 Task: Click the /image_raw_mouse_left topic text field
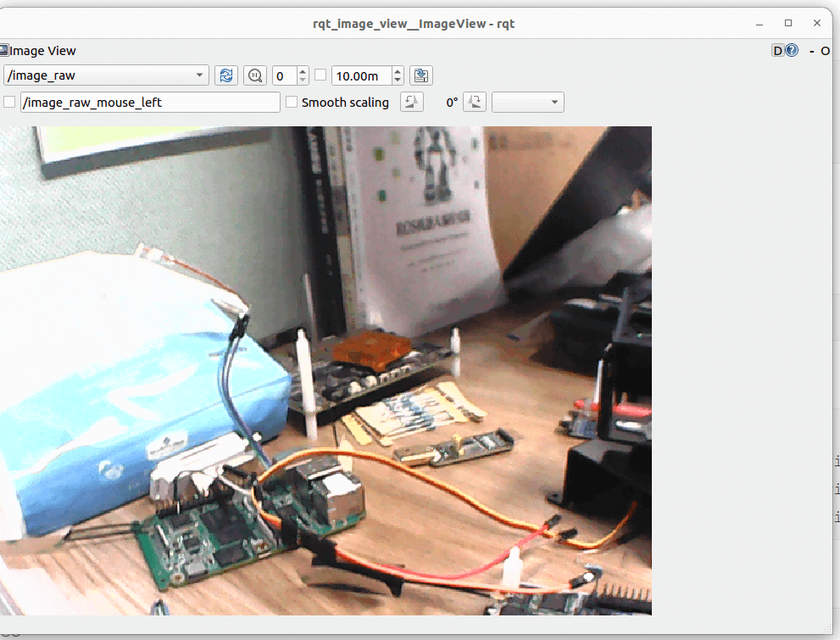coord(150,103)
